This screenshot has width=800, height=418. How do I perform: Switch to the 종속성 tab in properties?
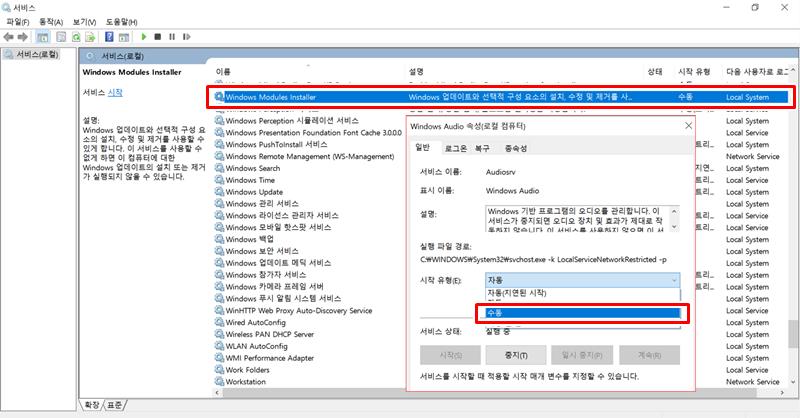[516, 148]
